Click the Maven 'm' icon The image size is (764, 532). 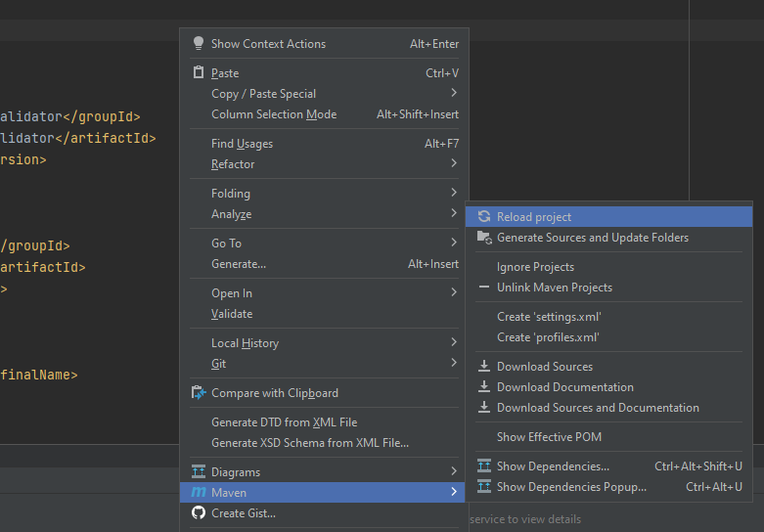(199, 492)
